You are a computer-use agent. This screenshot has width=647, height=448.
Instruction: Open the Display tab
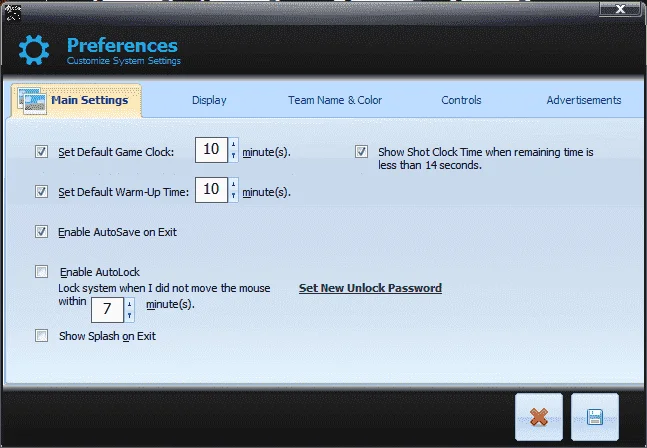pyautogui.click(x=209, y=100)
